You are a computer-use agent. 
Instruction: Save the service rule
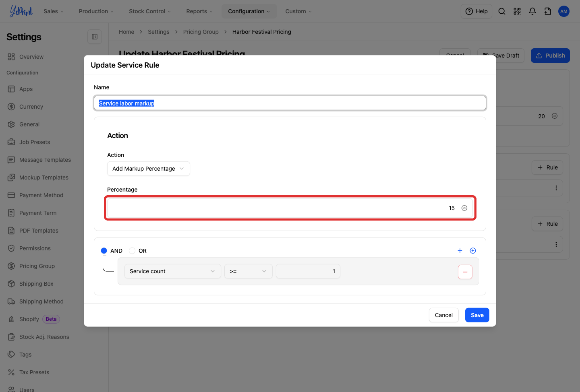(x=477, y=315)
